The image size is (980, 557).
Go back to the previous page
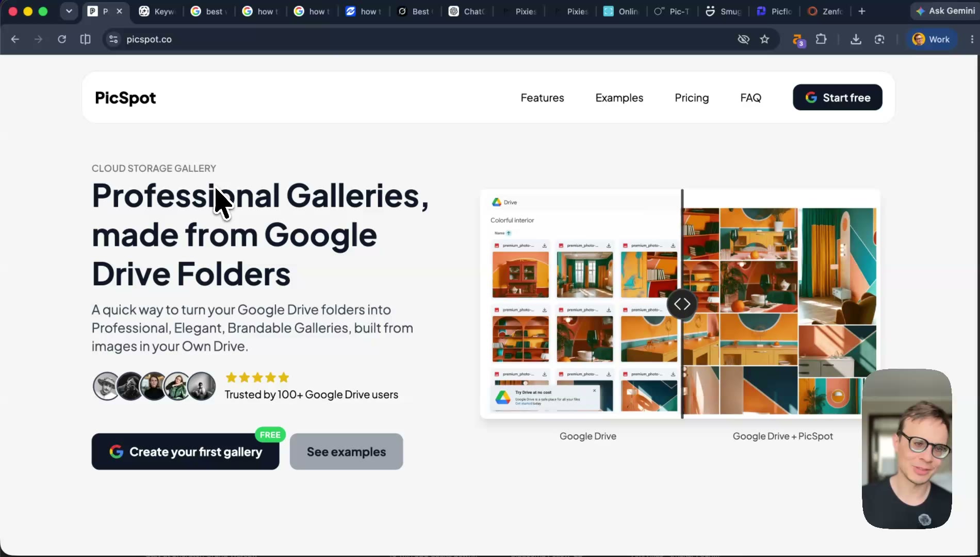15,39
